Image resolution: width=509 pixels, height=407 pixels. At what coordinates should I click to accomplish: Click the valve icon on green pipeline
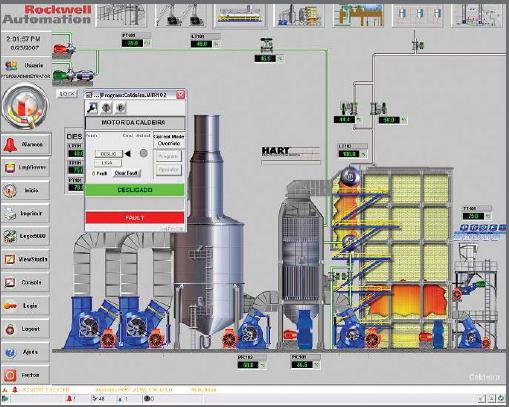266,45
